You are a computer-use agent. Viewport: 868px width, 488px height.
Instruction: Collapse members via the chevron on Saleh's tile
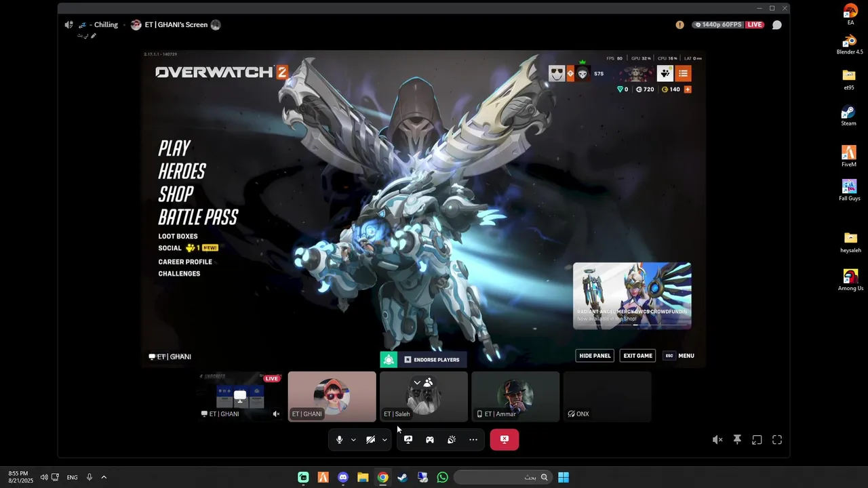click(417, 383)
